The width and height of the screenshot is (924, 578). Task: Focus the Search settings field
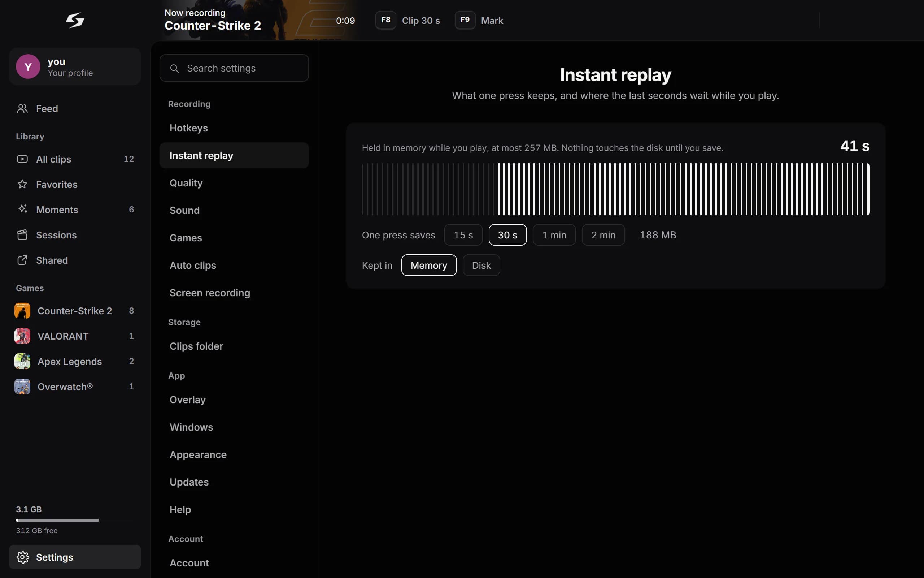coord(234,68)
